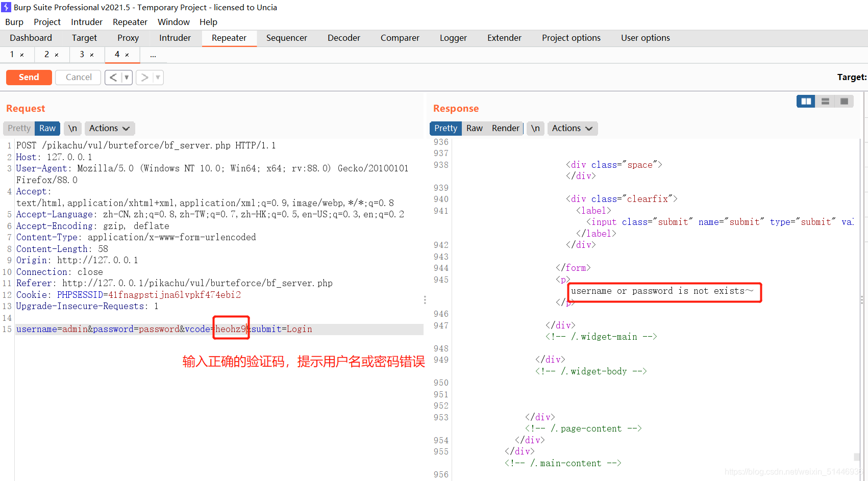Screen dimensions: 868x481
Task: Click the response vertical scrollbar thumb
Action: coord(857,457)
